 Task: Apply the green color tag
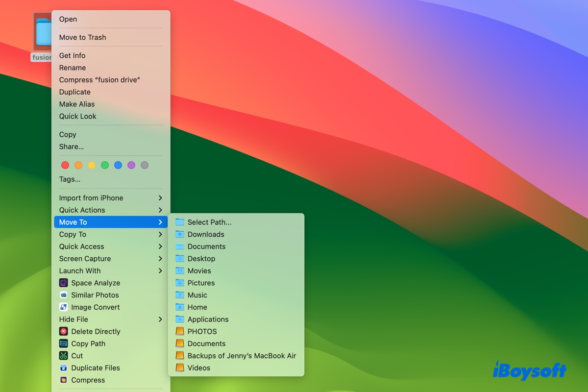(x=105, y=165)
